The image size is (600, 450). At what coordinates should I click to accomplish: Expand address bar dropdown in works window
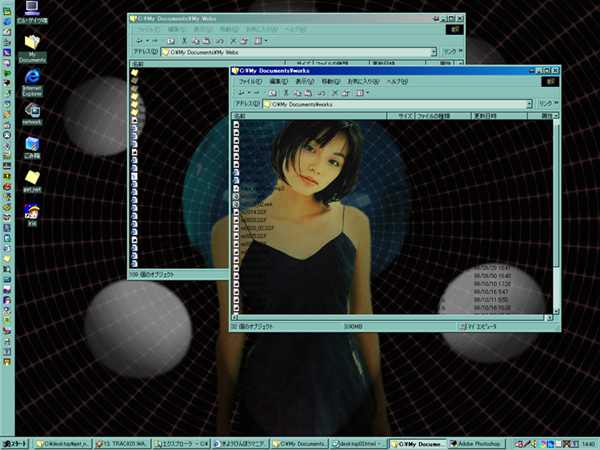click(x=529, y=104)
